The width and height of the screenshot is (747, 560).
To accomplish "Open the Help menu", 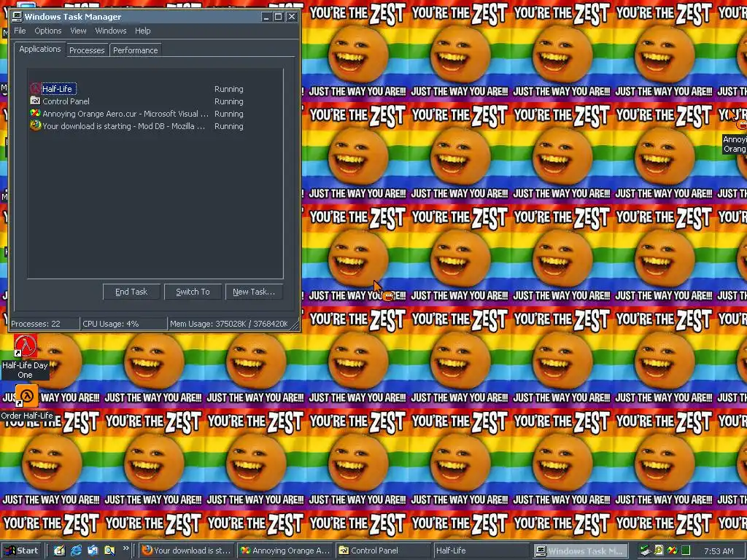I will (x=142, y=31).
